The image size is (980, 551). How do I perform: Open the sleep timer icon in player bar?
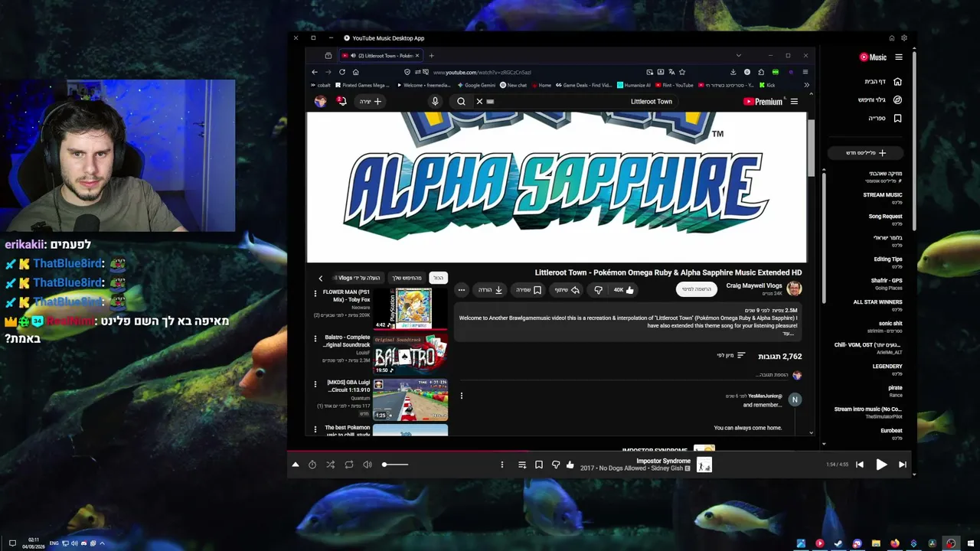(312, 465)
